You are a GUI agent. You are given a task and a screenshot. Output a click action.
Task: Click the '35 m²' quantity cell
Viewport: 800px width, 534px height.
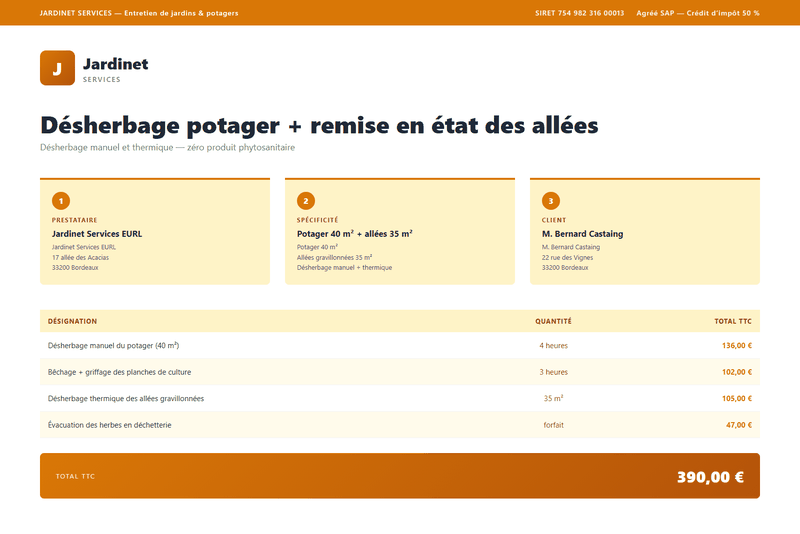coord(554,398)
